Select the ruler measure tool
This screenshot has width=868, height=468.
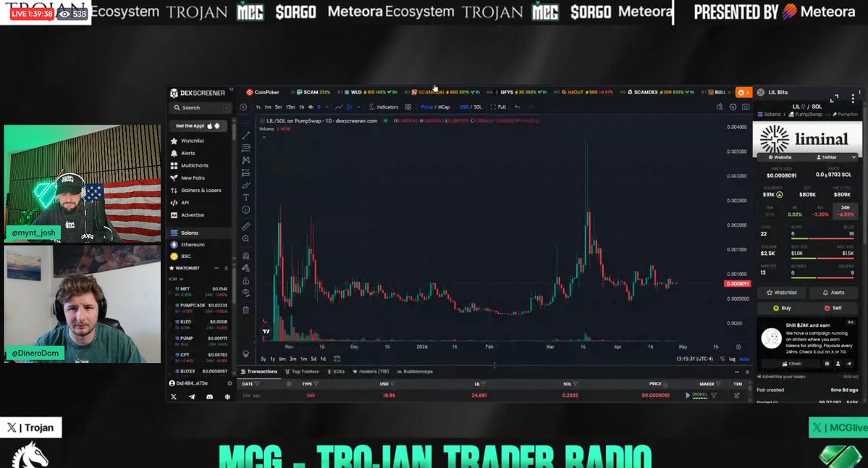(x=246, y=226)
